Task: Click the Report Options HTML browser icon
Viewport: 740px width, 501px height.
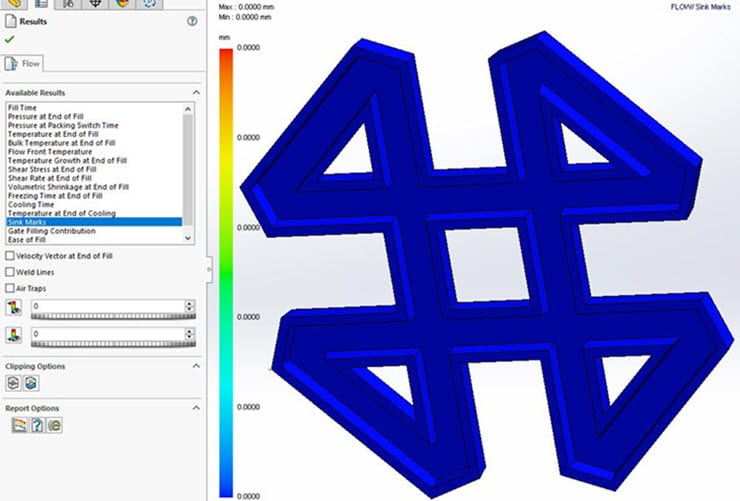Action: click(x=55, y=425)
